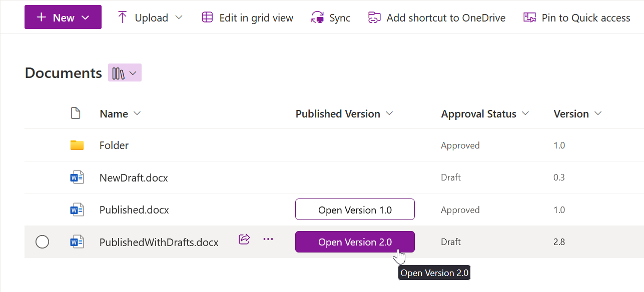644x292 pixels.
Task: Click Draft status in PublishedWithDrafts.docx row
Action: 451,242
